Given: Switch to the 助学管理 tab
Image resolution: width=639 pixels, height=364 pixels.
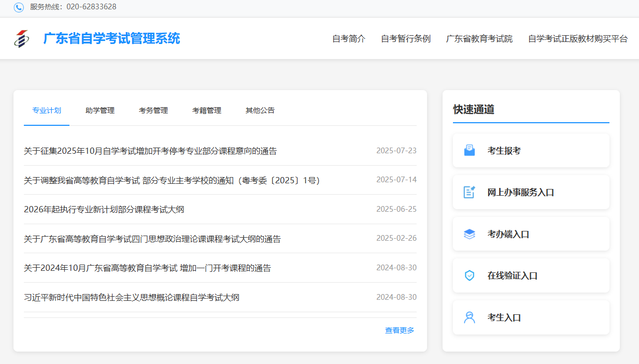Looking at the screenshot, I should (100, 110).
